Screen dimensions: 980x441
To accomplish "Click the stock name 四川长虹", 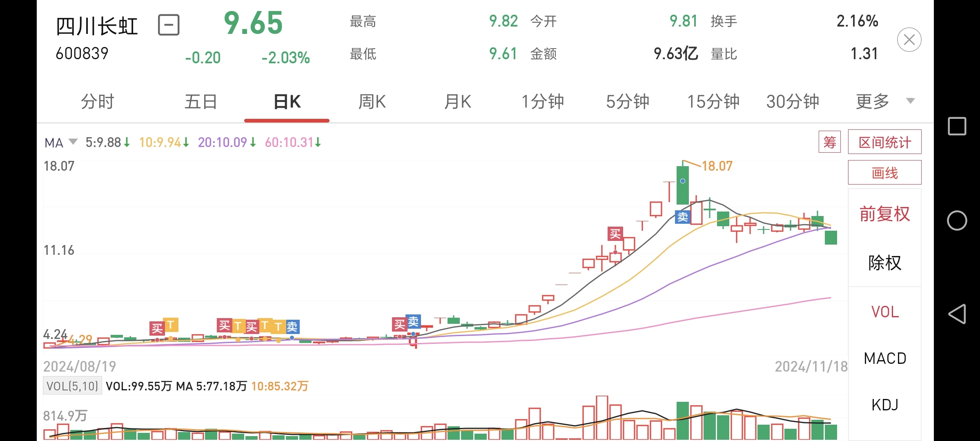I will click(97, 27).
